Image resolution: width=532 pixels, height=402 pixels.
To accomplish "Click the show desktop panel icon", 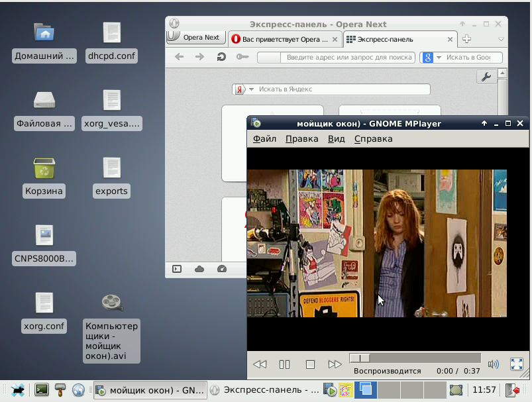I will coord(456,390).
